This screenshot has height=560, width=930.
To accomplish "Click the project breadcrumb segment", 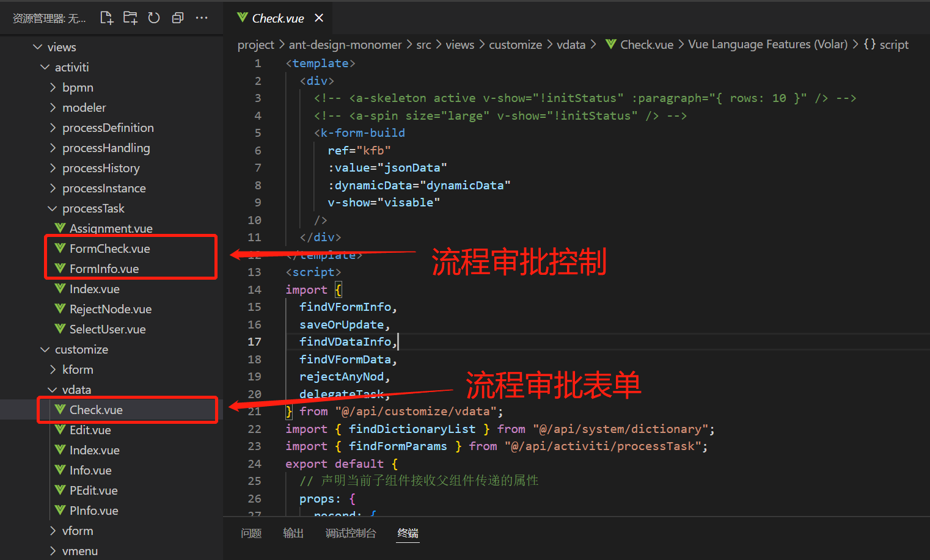I will click(x=256, y=45).
